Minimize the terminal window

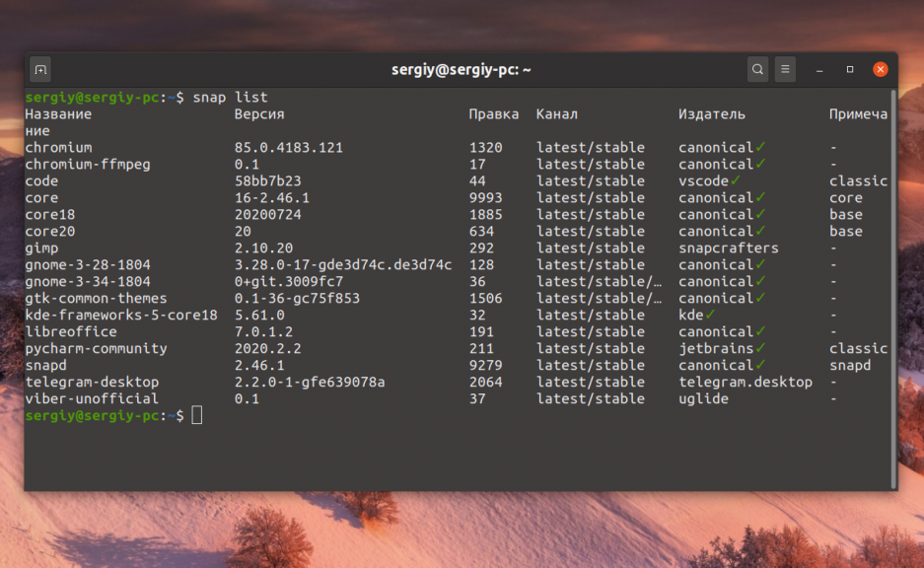(819, 70)
